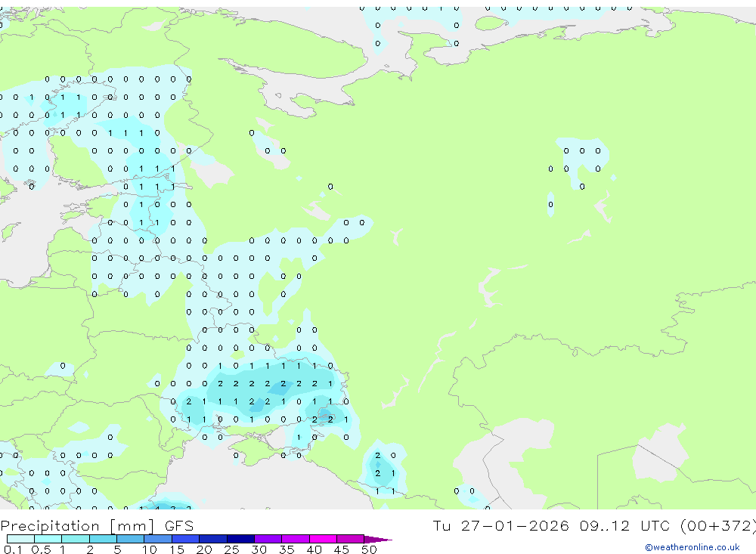Click the 10–15 mm legend color swatch
Screen dimensions: 756x554
(x=158, y=539)
